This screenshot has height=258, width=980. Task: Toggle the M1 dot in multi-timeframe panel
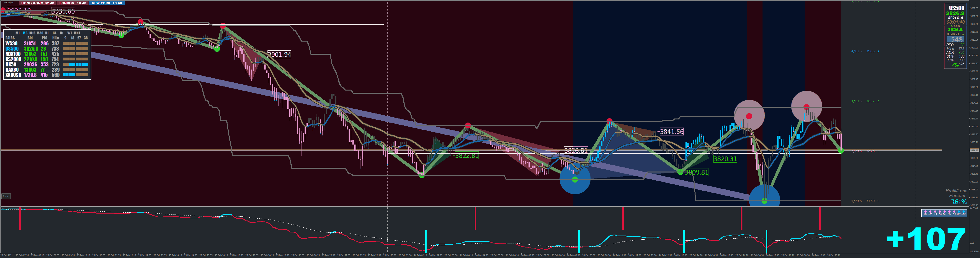tap(926, 212)
